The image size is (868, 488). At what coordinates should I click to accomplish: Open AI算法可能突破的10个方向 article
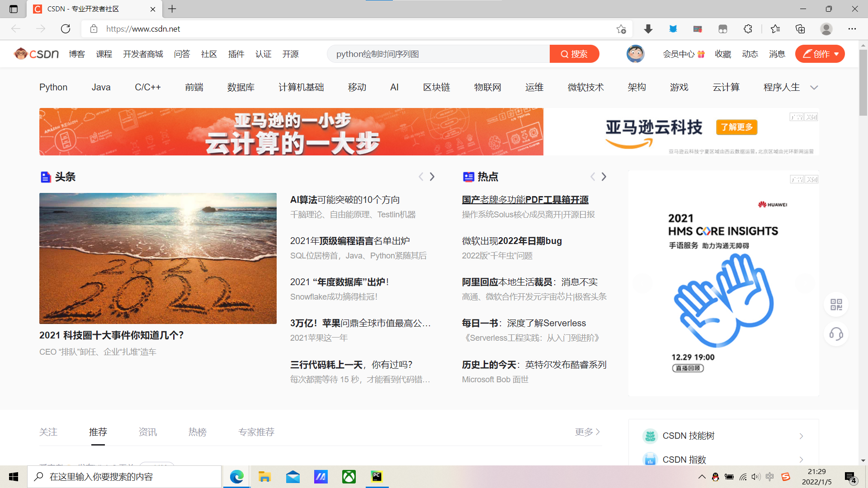coord(345,199)
